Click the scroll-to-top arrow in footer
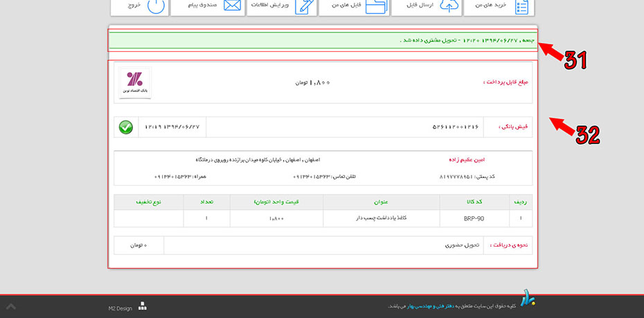This screenshot has height=318, width=644. 11,306
